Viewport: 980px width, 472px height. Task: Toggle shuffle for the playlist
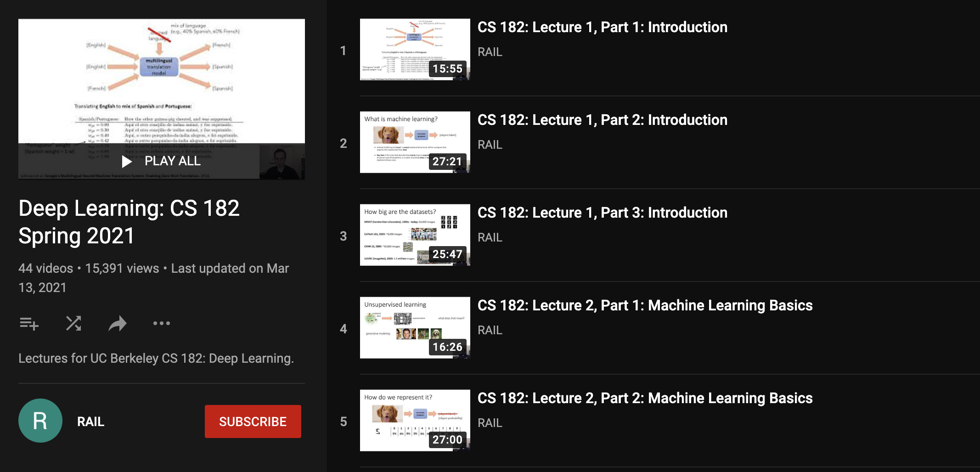(73, 324)
